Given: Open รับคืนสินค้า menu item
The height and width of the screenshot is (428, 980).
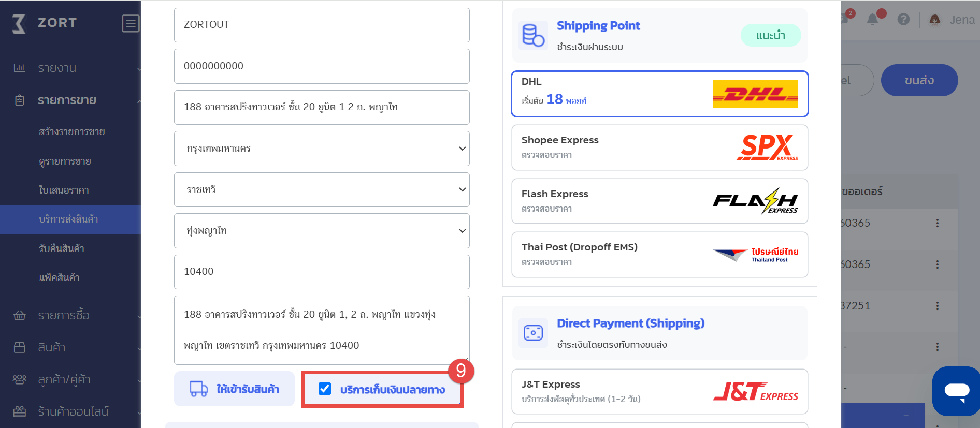Looking at the screenshot, I should tap(61, 248).
